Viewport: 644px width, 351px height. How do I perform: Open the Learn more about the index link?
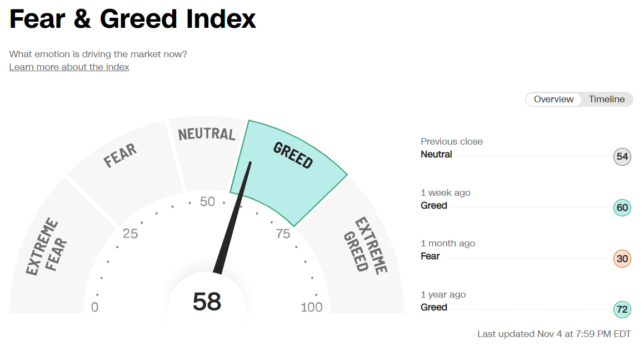point(69,67)
